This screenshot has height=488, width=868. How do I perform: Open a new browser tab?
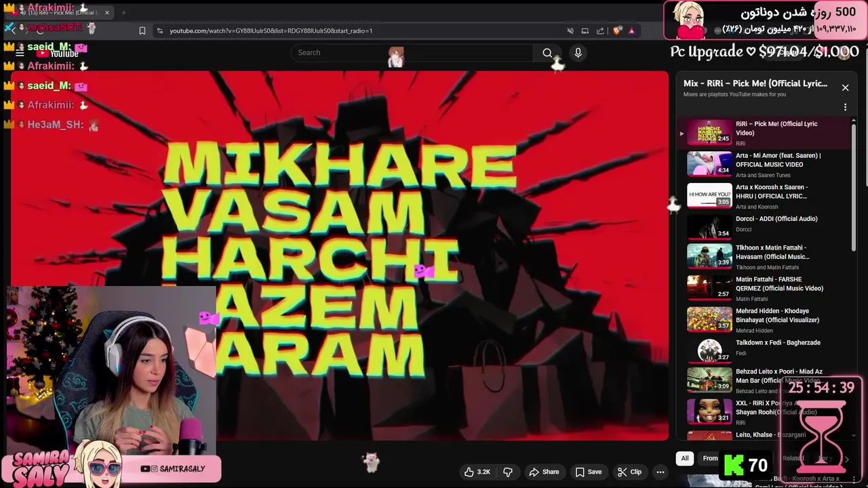pyautogui.click(x=123, y=12)
